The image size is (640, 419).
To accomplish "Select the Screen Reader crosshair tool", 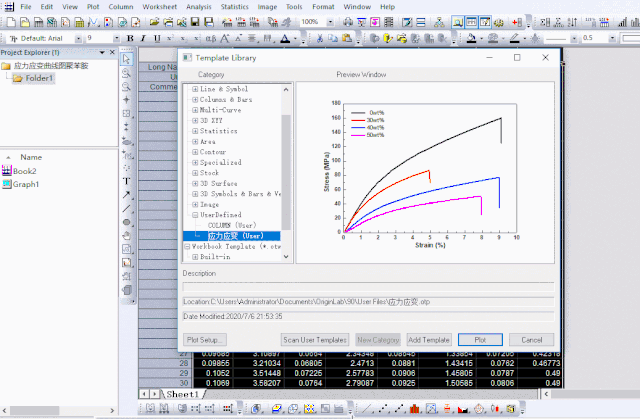I will tap(127, 100).
